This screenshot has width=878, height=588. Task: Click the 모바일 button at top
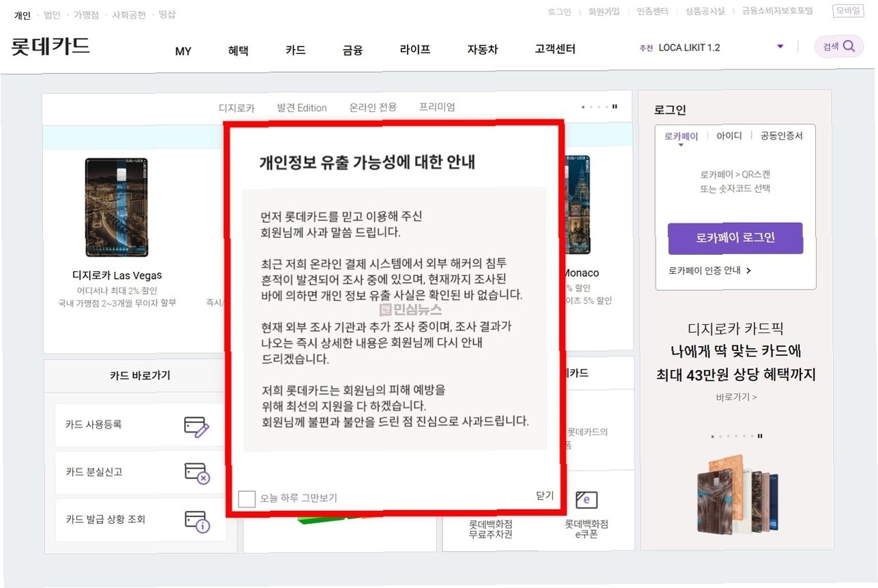pyautogui.click(x=847, y=11)
